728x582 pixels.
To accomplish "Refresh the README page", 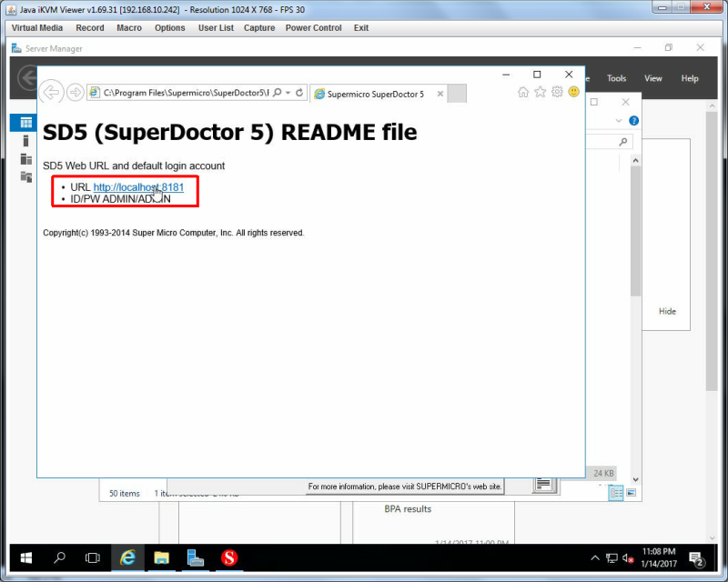I will (299, 93).
